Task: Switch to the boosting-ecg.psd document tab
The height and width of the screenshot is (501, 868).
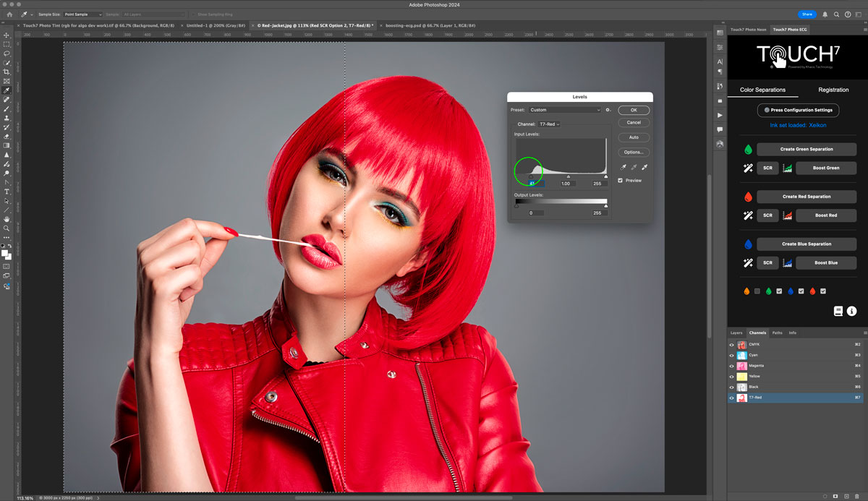Action: [x=430, y=25]
